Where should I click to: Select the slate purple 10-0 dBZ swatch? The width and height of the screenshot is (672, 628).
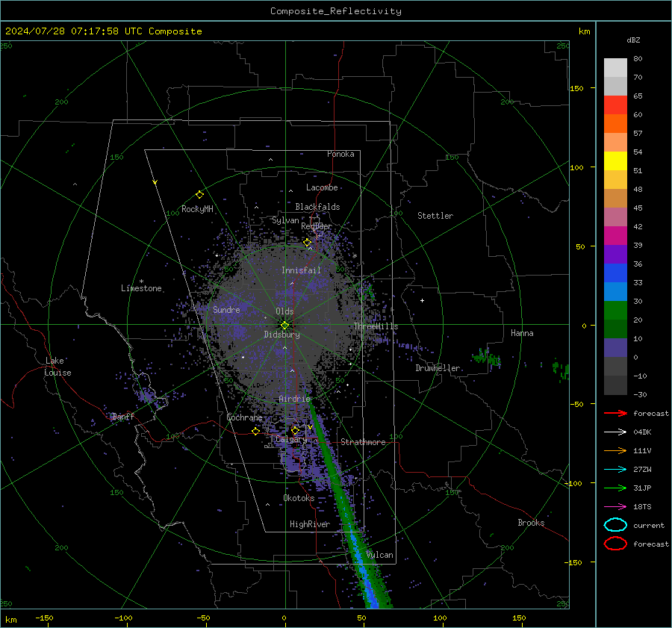click(615, 348)
